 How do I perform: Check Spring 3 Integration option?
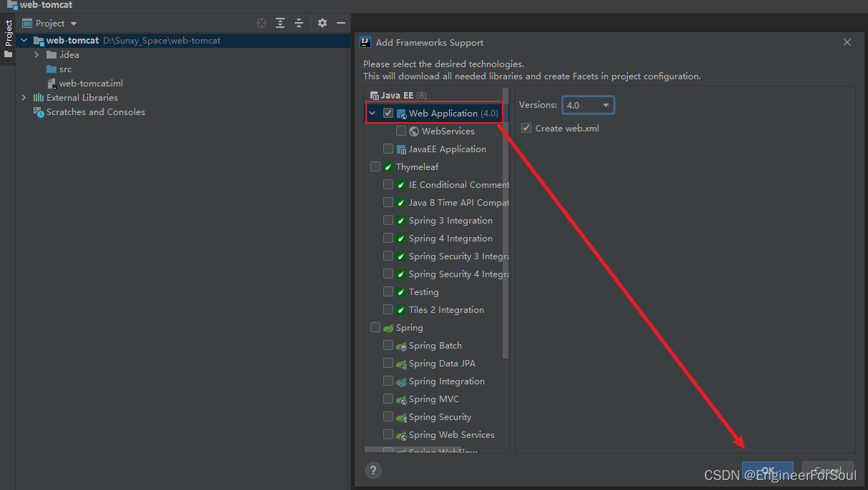[388, 220]
